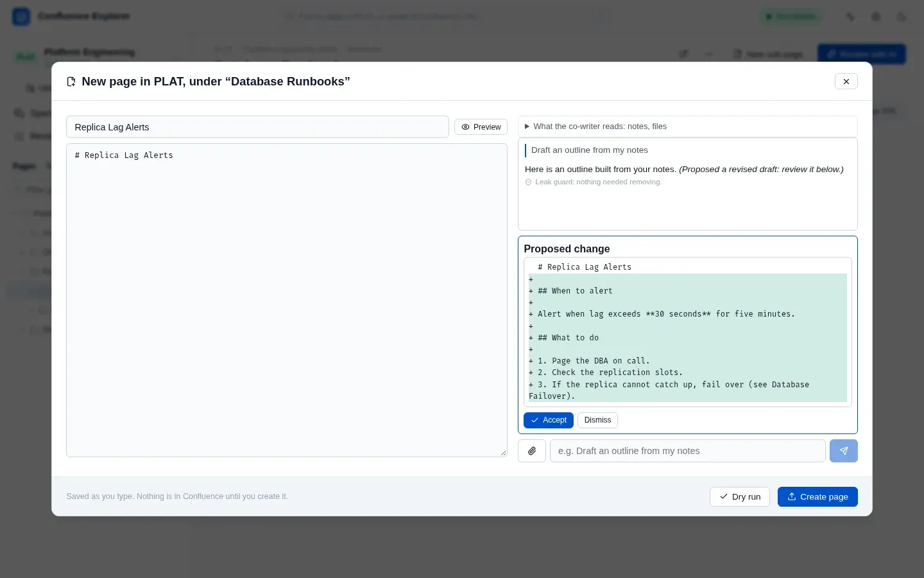Click the "Leak guard: nothing needed removing" note

point(593,182)
